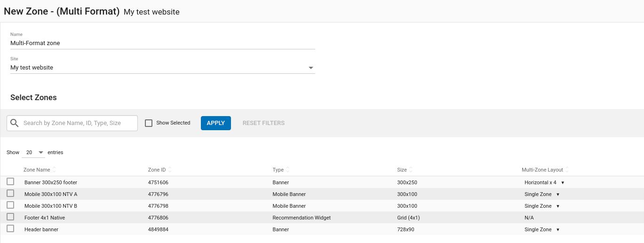Screen dimensions: 644x243
Task: Click RESET FILTERS
Action: (263, 123)
